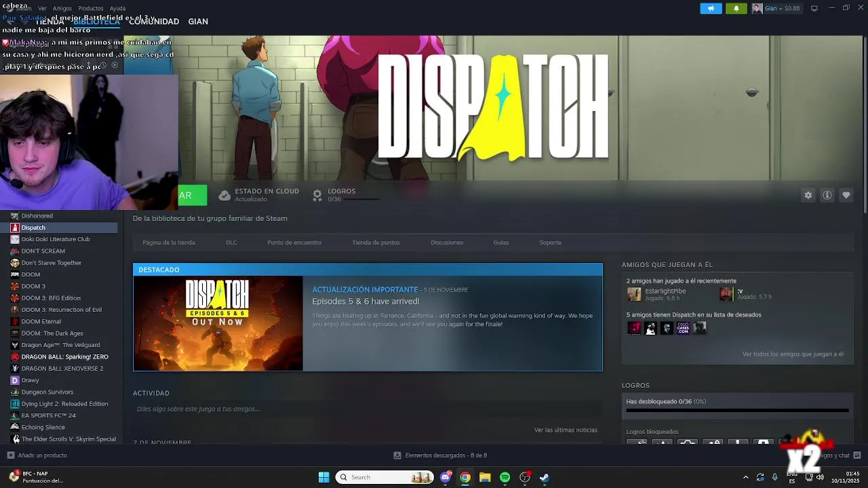The height and width of the screenshot is (488, 868).
Task: Open the DLC tab
Action: point(231,242)
